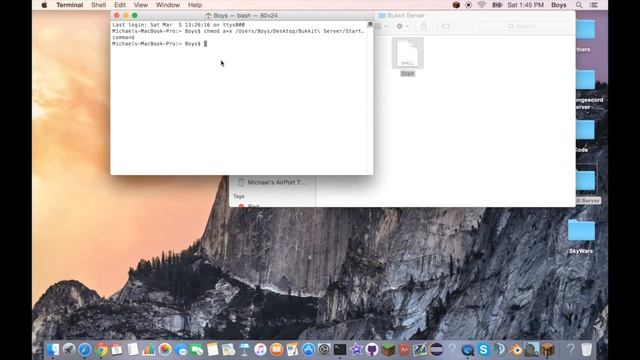Image resolution: width=640 pixels, height=360 pixels.
Task: Open Safari from the Dock
Action: pyautogui.click(x=85, y=350)
